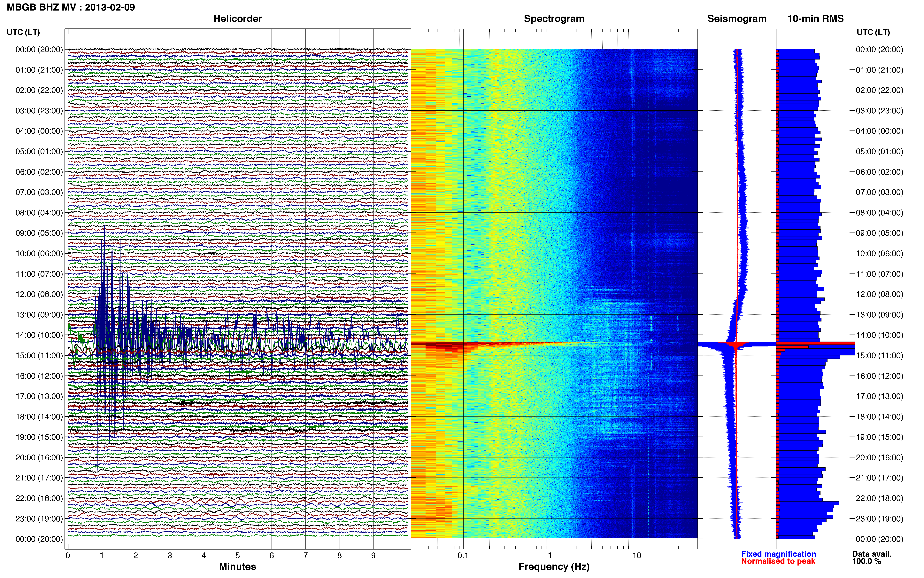The width and height of the screenshot is (924, 578).
Task: Click the right '01:00 (21:00)' time label
Action: (880, 70)
